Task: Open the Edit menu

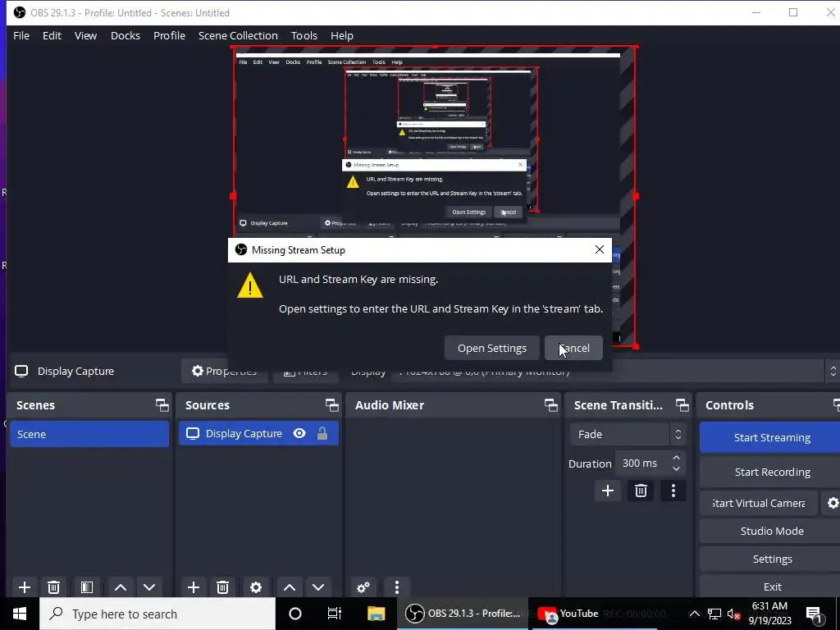Action: point(52,35)
